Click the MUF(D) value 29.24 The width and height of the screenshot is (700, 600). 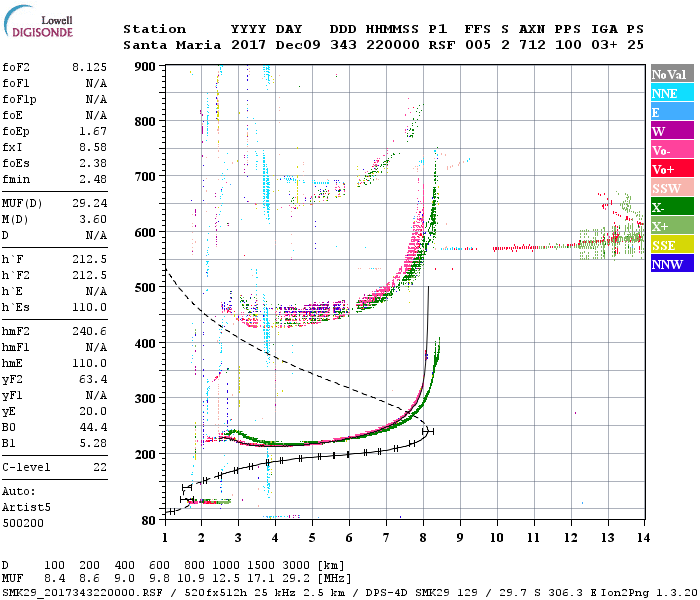(90, 204)
